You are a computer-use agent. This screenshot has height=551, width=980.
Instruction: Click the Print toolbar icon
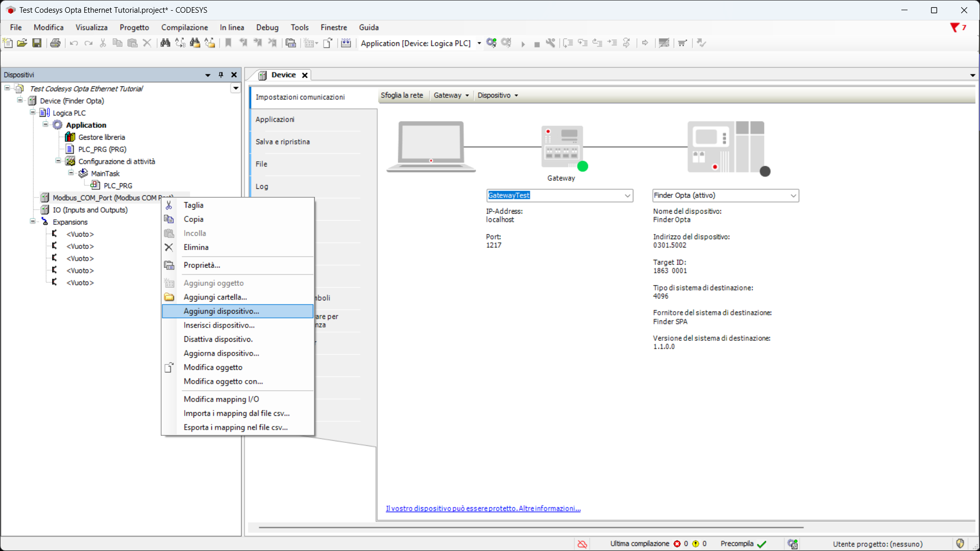tap(55, 43)
